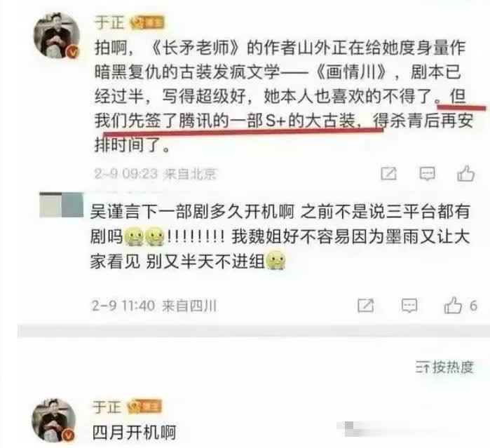The height and width of the screenshot is (448, 490).
Task: Like the 吴谨言 fan comment from 四川
Action: 453,305
